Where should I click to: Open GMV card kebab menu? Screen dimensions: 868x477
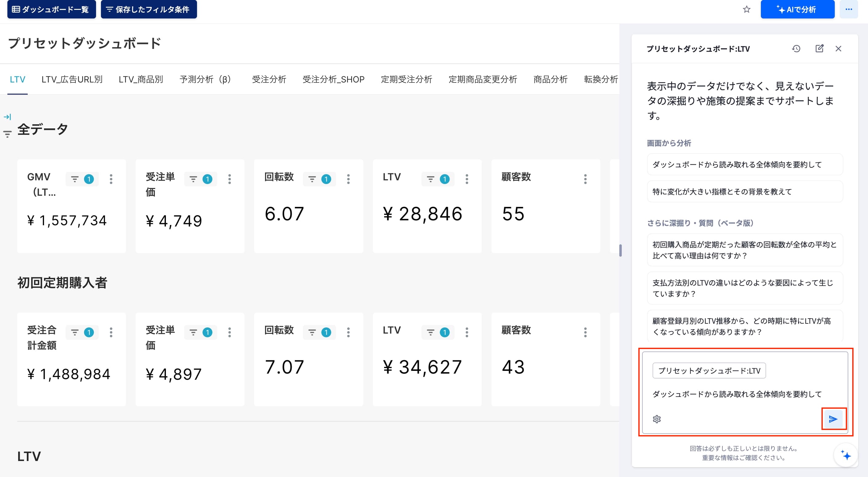coord(111,179)
